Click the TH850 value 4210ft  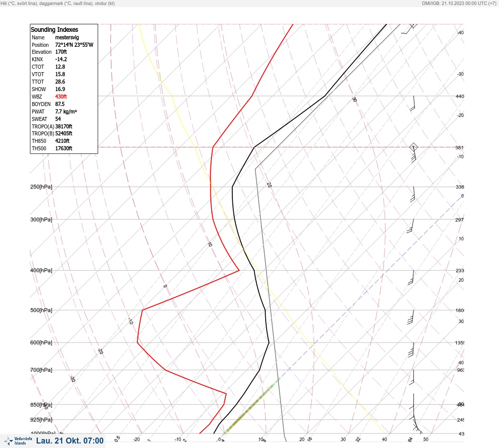(62, 141)
